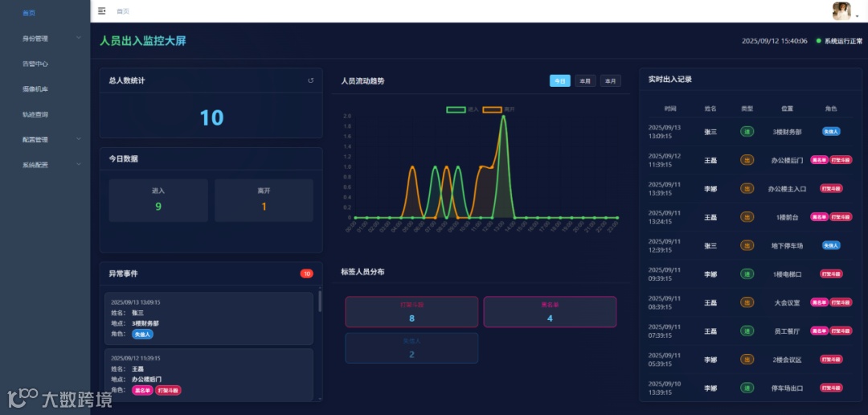
Task: Click the 进 badge in the 员工餐厅 row
Action: point(747,331)
